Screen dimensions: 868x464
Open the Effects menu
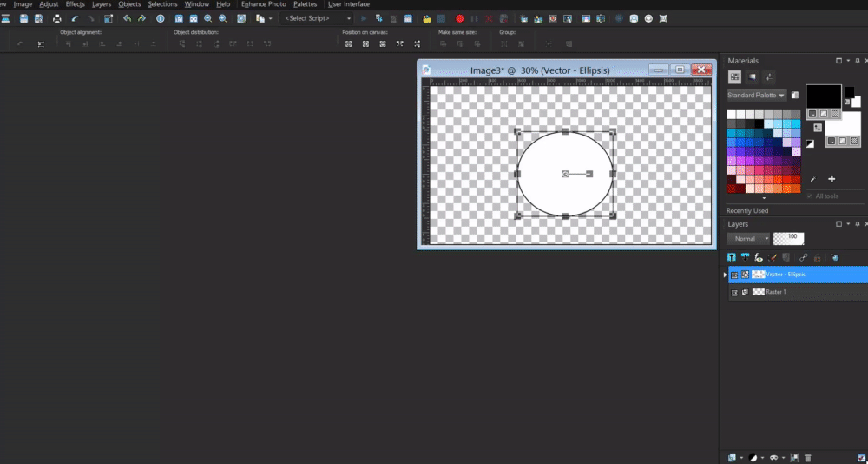click(x=76, y=4)
